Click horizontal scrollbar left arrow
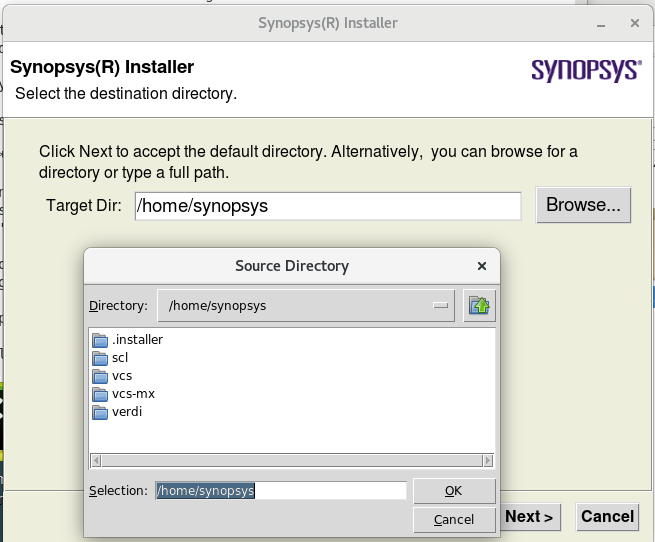The height and width of the screenshot is (542, 655). pos(96,461)
